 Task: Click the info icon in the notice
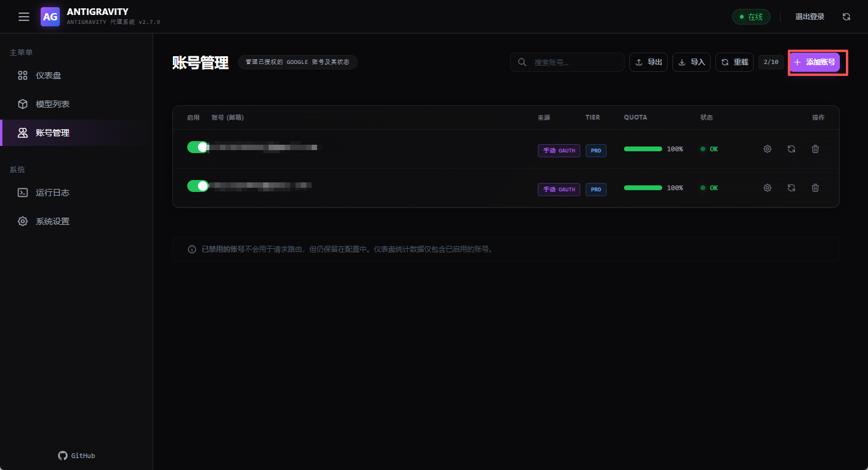[192, 249]
